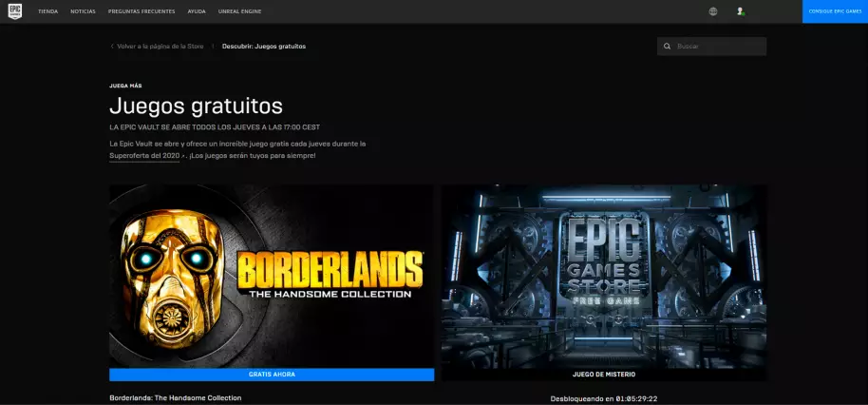This screenshot has width=868, height=405.
Task: Click Descubrir: Juegos gratuitos breadcrumb
Action: click(264, 46)
